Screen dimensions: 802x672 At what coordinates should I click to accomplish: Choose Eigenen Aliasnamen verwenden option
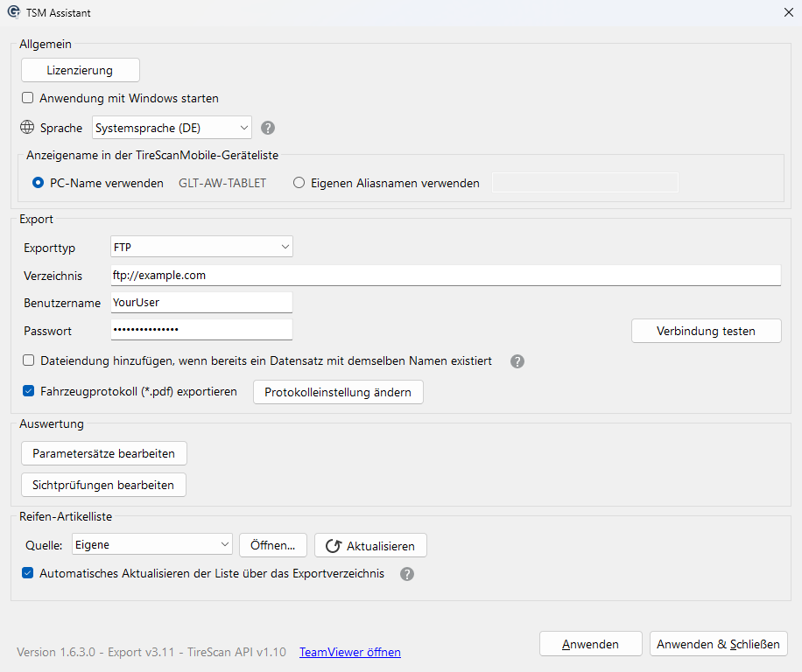pos(299,184)
